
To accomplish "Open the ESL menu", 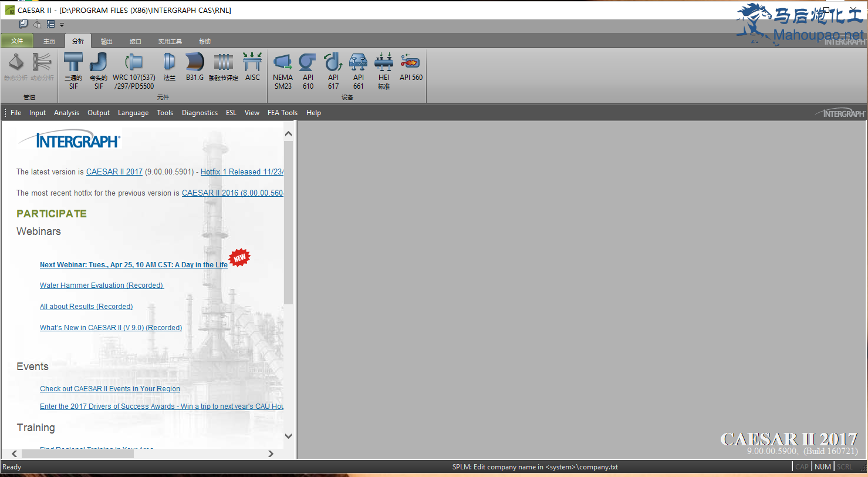I will [231, 113].
